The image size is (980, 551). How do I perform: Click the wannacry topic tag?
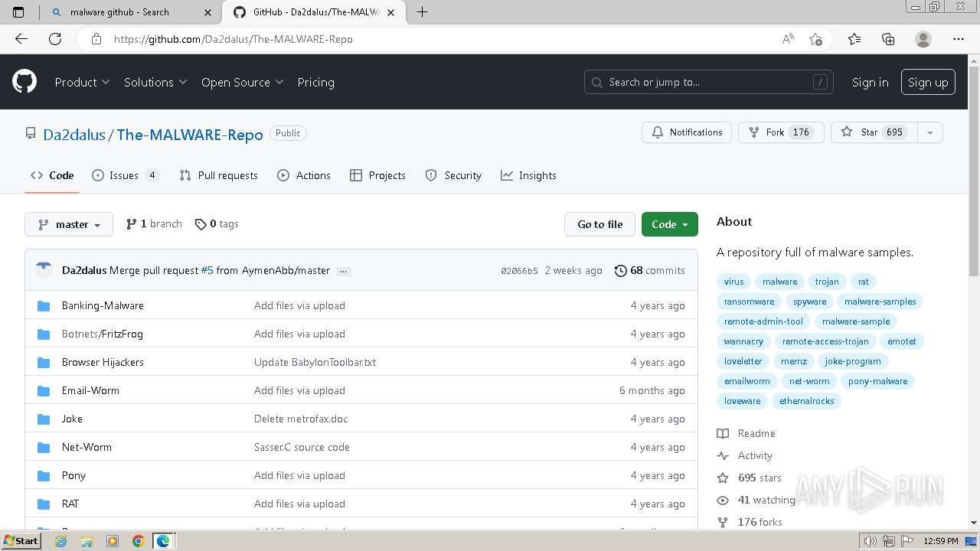tap(743, 341)
